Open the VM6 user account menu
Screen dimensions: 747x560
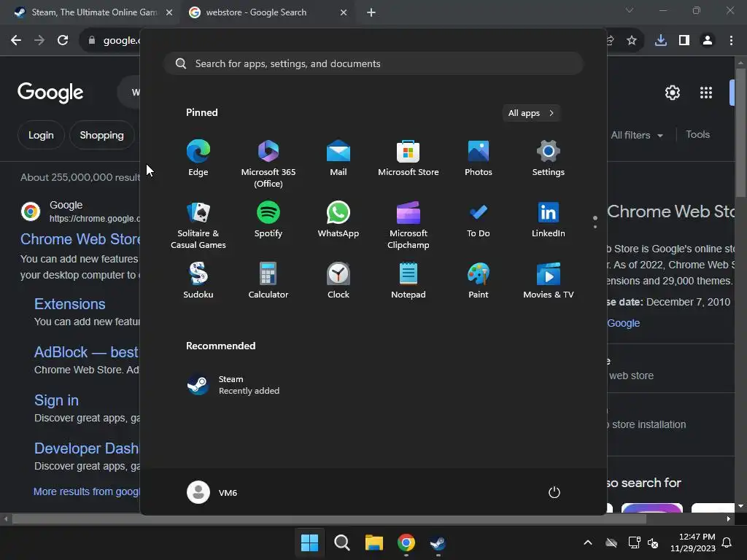(212, 492)
